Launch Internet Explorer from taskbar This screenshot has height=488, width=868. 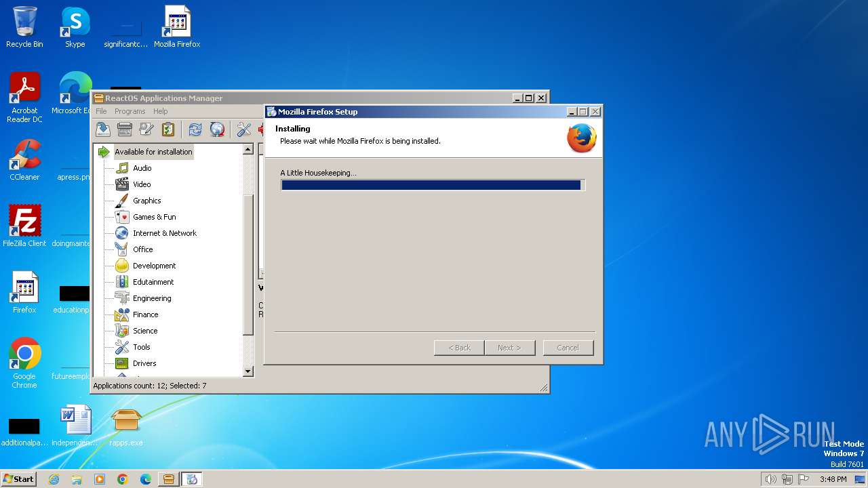pos(54,479)
